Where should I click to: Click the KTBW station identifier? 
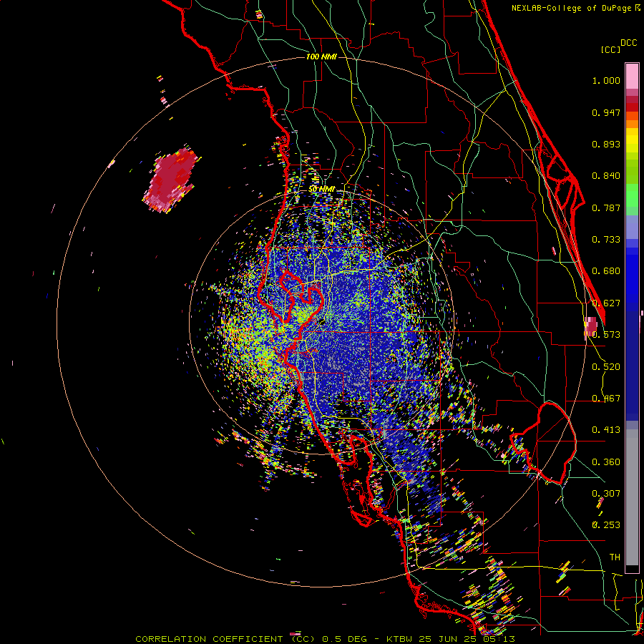pos(401,639)
